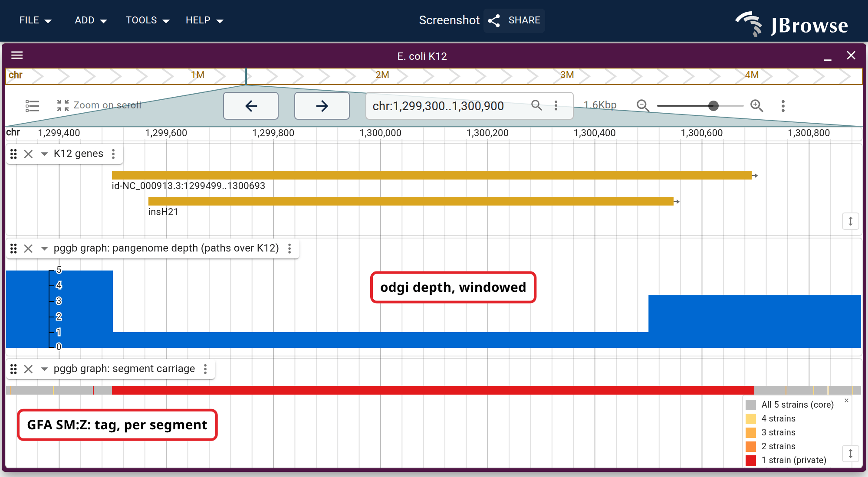Open the ADD menu
The width and height of the screenshot is (868, 477).
[91, 20]
